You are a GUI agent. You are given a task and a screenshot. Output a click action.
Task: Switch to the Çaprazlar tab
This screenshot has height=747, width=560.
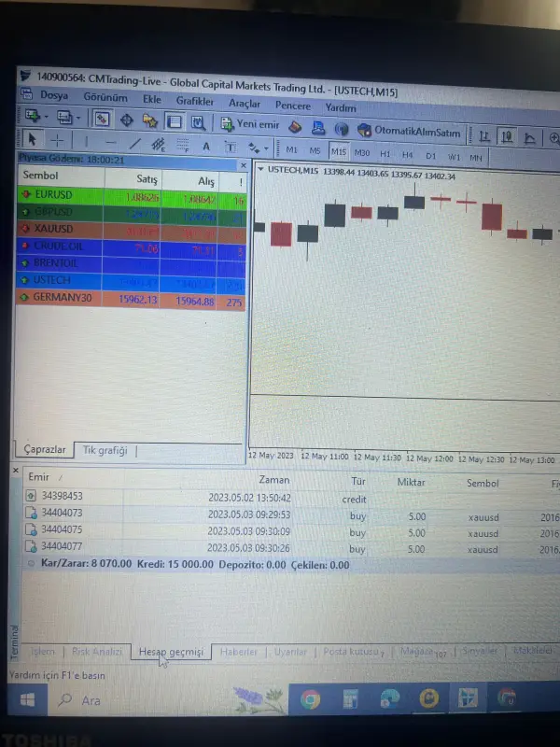click(x=45, y=449)
